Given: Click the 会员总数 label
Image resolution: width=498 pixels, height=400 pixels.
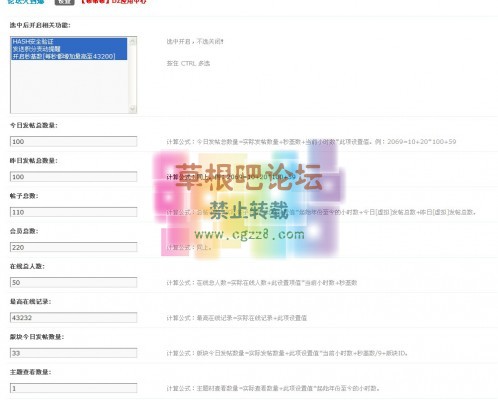Looking at the screenshot, I should [x=24, y=231].
